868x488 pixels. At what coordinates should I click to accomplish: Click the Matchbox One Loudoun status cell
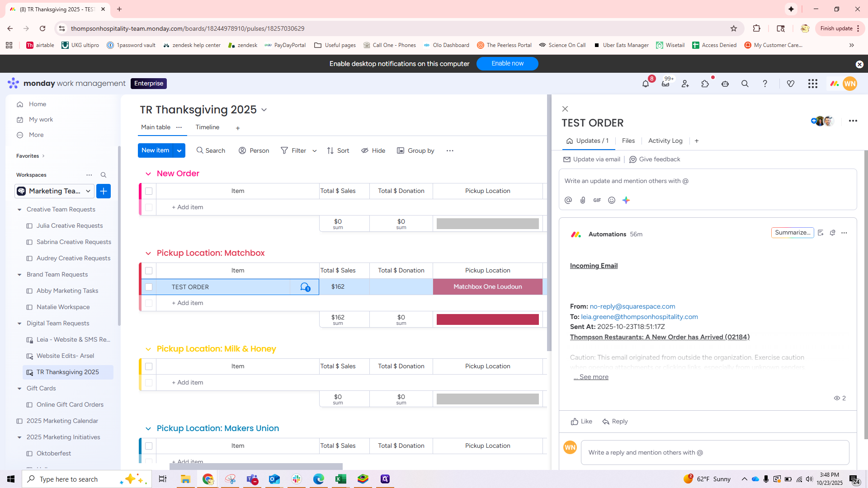click(487, 287)
